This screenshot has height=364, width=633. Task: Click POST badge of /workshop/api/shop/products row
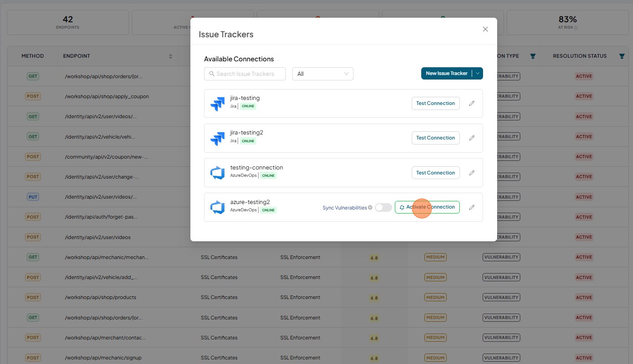(33, 298)
